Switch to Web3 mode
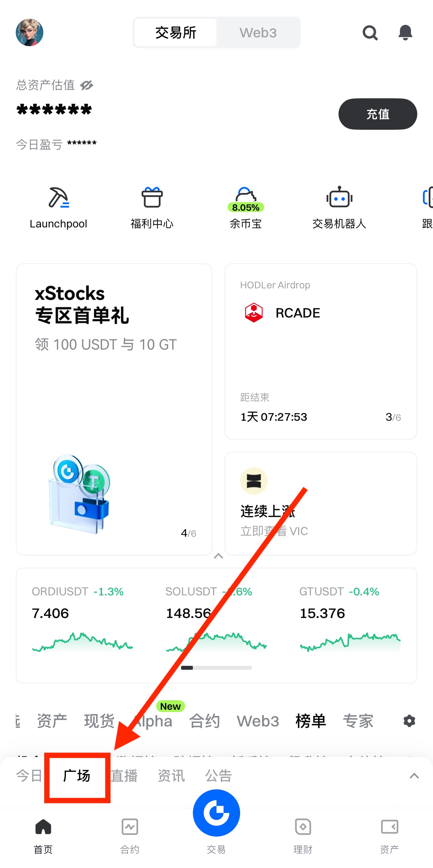 click(x=258, y=33)
